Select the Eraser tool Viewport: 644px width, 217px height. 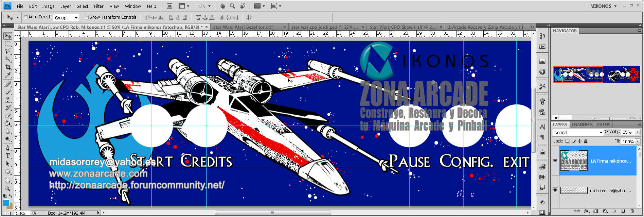(x=8, y=115)
